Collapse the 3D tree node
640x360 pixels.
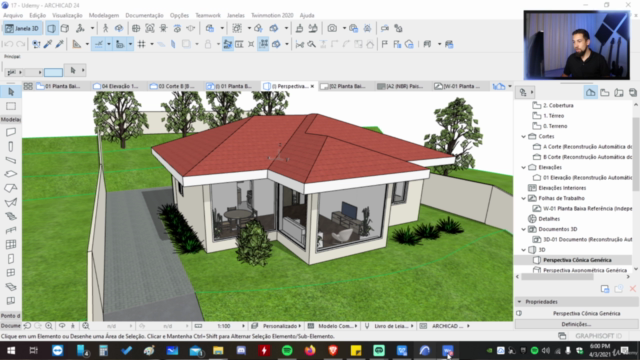pyautogui.click(x=523, y=250)
